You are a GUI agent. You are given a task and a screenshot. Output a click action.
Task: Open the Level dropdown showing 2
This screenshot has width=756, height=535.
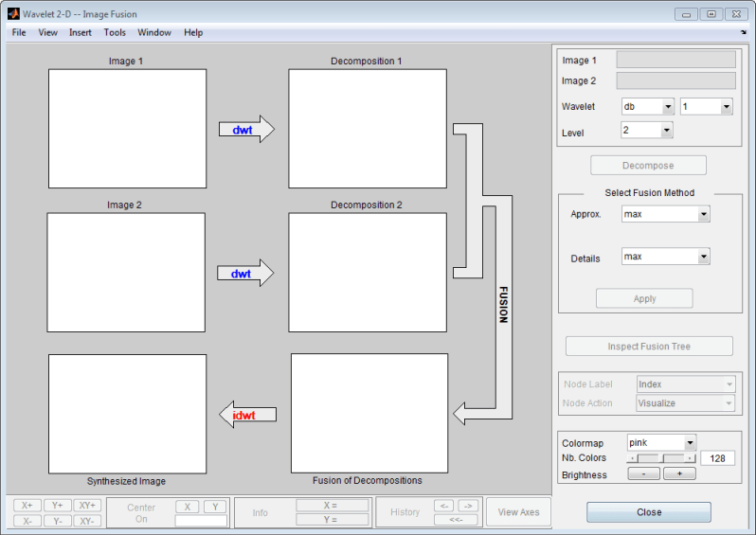pos(646,130)
